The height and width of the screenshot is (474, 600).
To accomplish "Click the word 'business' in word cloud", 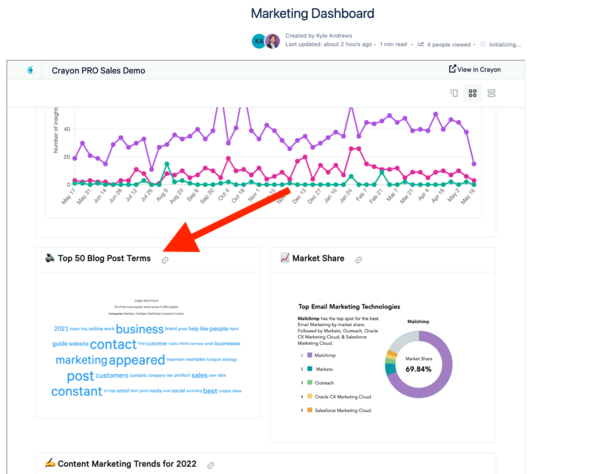I will click(x=139, y=329).
